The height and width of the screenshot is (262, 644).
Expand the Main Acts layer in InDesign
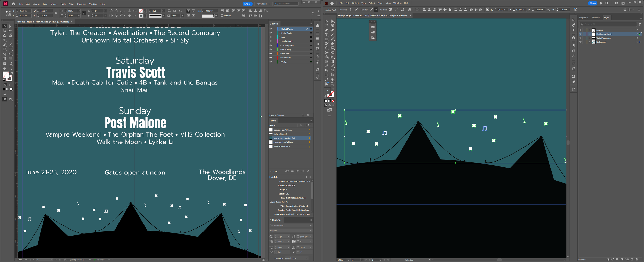tap(280, 54)
